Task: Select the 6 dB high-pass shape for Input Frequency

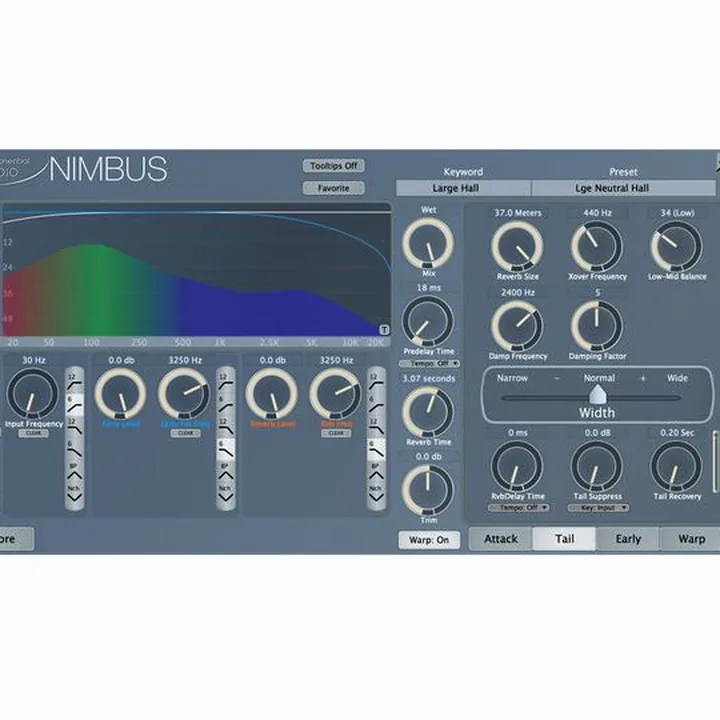Action: 74,405
